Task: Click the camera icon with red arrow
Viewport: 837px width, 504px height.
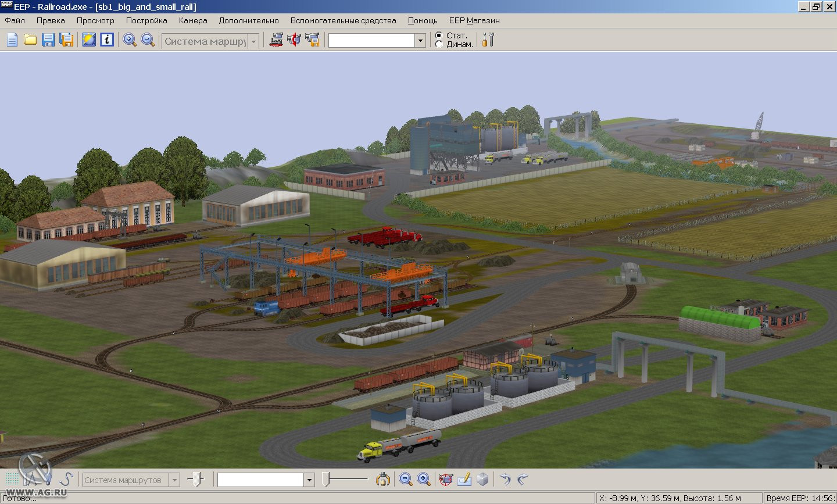Action: click(294, 40)
